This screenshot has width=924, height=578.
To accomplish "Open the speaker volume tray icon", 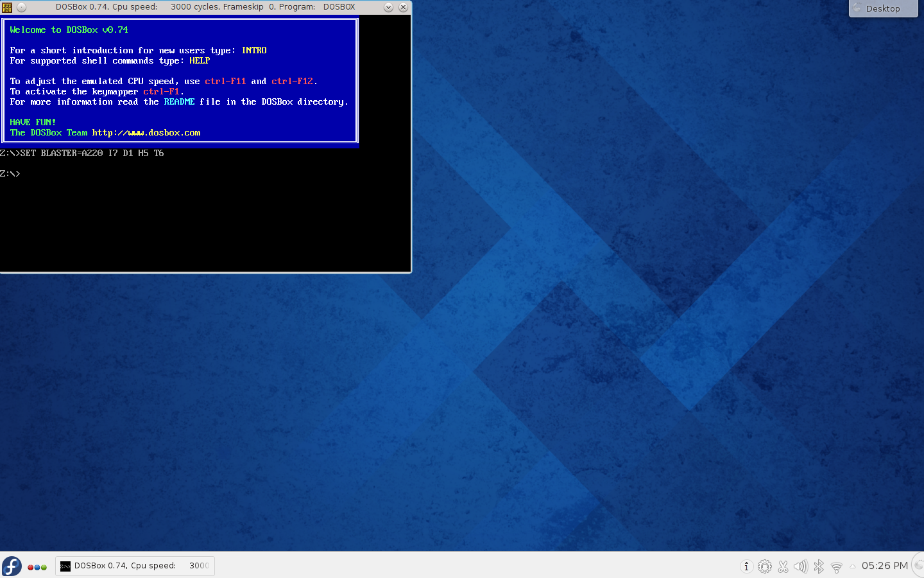I will [x=800, y=566].
